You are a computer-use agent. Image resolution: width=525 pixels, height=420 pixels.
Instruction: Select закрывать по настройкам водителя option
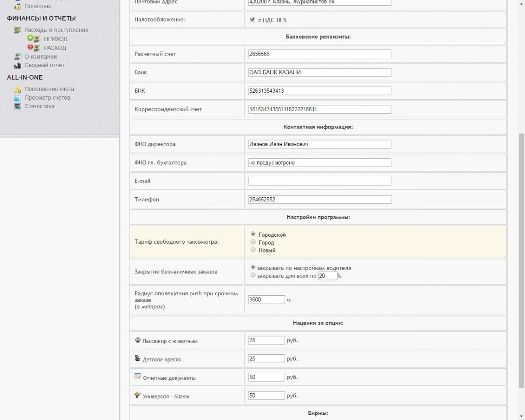click(x=253, y=267)
